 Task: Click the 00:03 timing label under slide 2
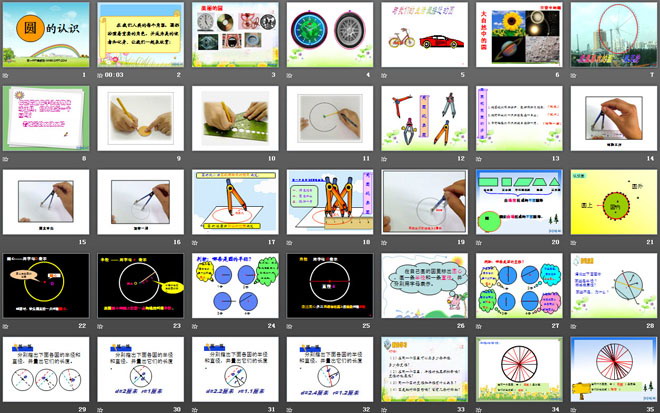tap(114, 74)
